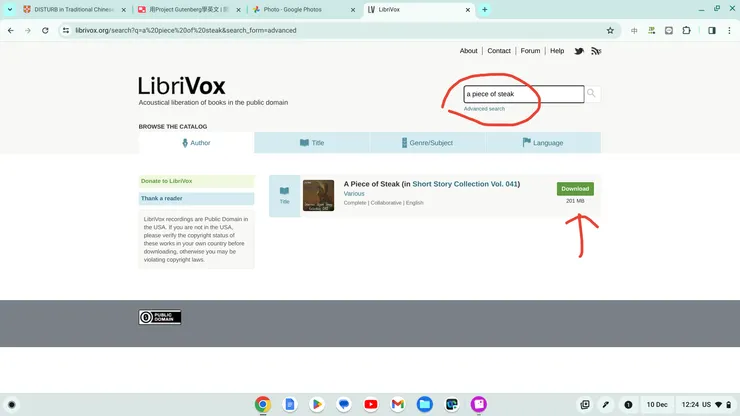Open screen capture tray icon on shelf
The width and height of the screenshot is (740, 416).
pos(585,405)
